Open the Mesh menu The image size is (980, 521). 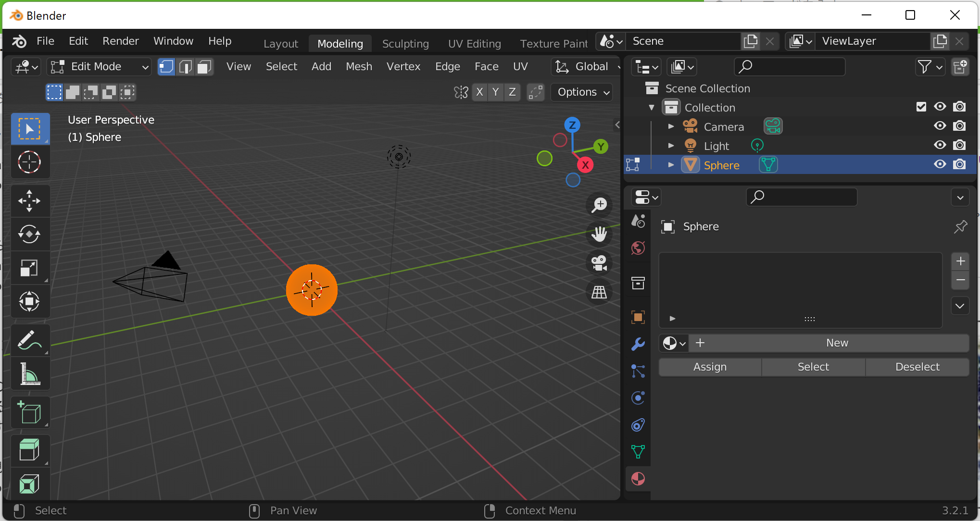[359, 67]
